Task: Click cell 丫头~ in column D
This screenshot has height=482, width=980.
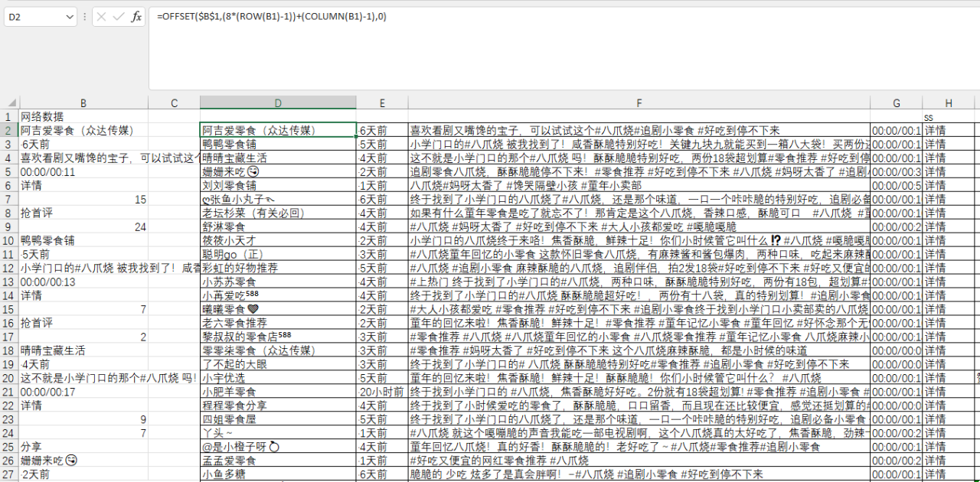Action: tap(278, 434)
